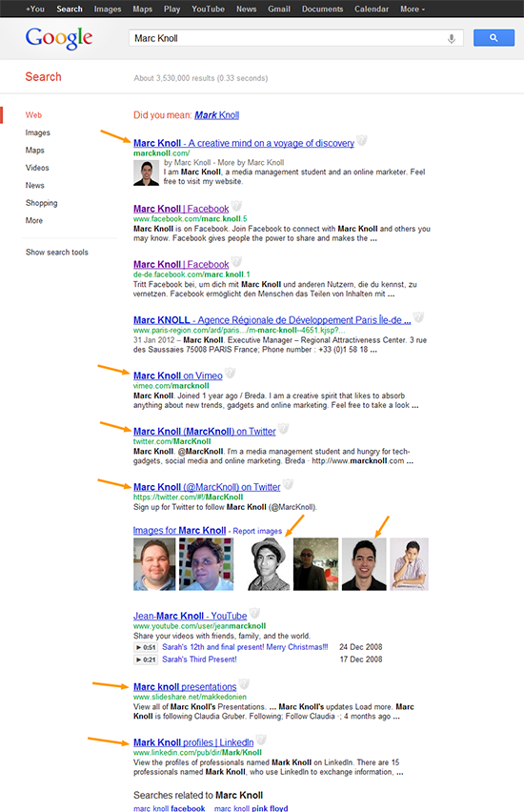This screenshot has width=524, height=812.
Task: Expand Show search tools
Action: pos(57,253)
